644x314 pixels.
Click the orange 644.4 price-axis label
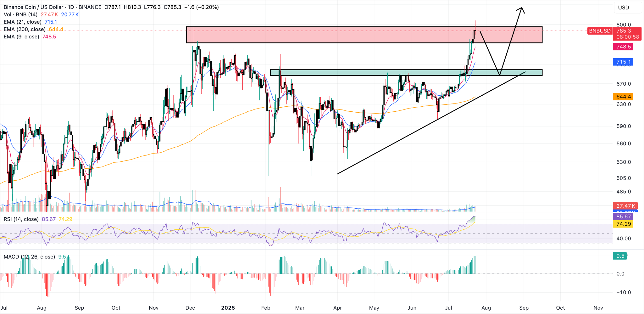click(x=623, y=97)
